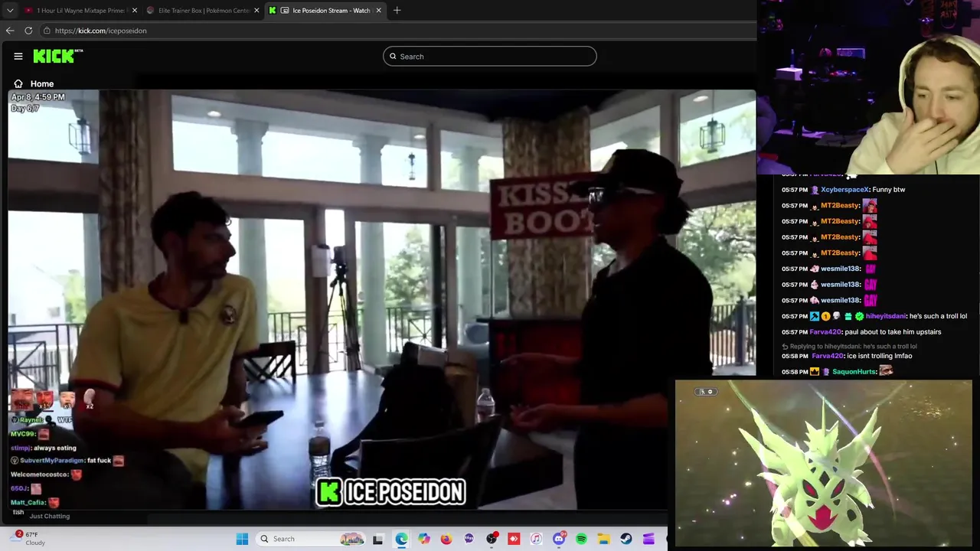Click username XcyberspaceX in chat
The image size is (980, 551).
845,190
